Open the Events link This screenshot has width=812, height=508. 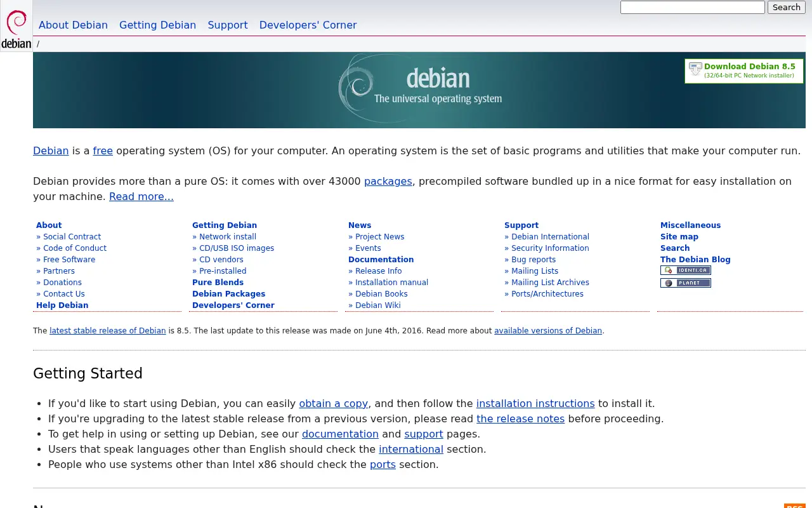(368, 248)
